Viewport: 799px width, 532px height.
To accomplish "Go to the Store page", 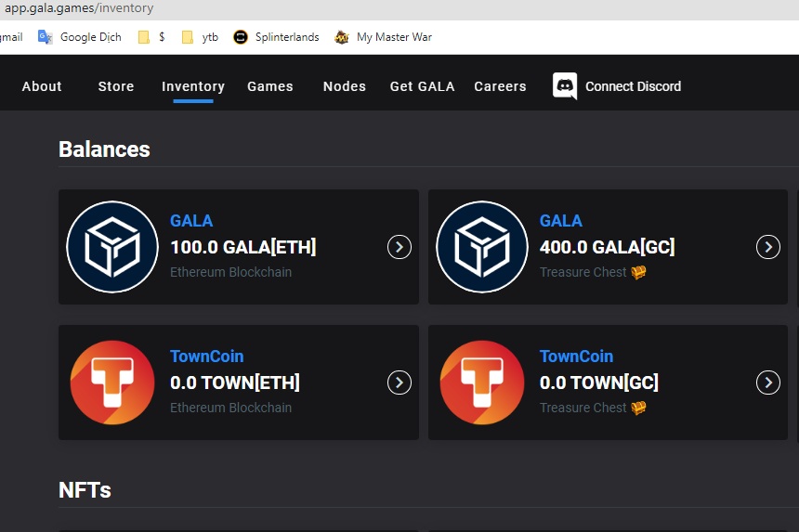I will (116, 86).
